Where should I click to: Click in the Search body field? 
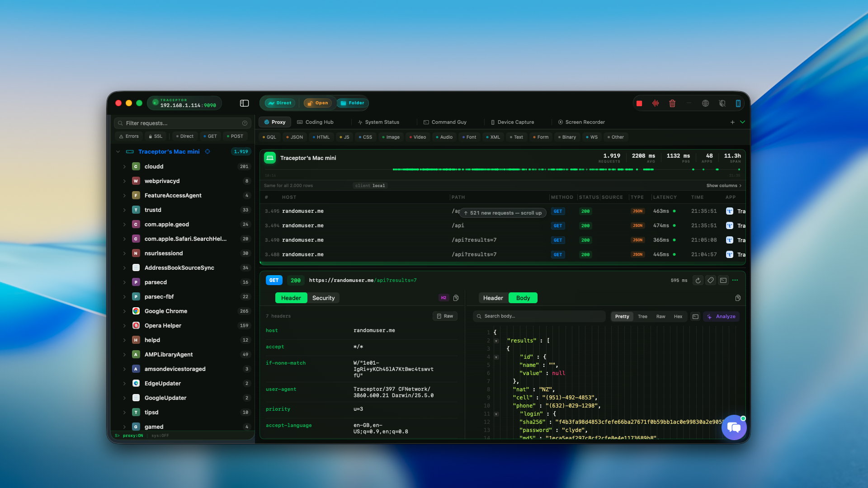(x=539, y=316)
